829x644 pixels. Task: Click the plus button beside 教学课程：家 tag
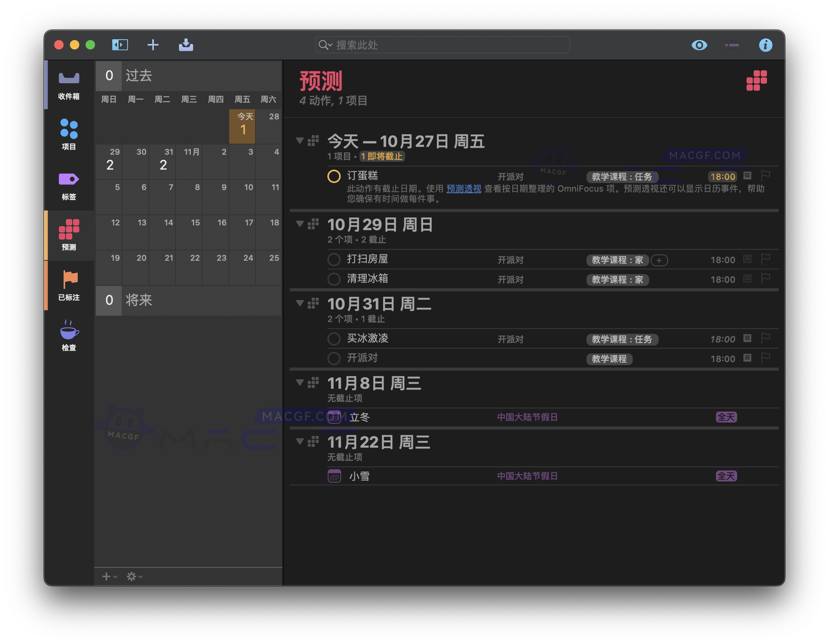[659, 260]
